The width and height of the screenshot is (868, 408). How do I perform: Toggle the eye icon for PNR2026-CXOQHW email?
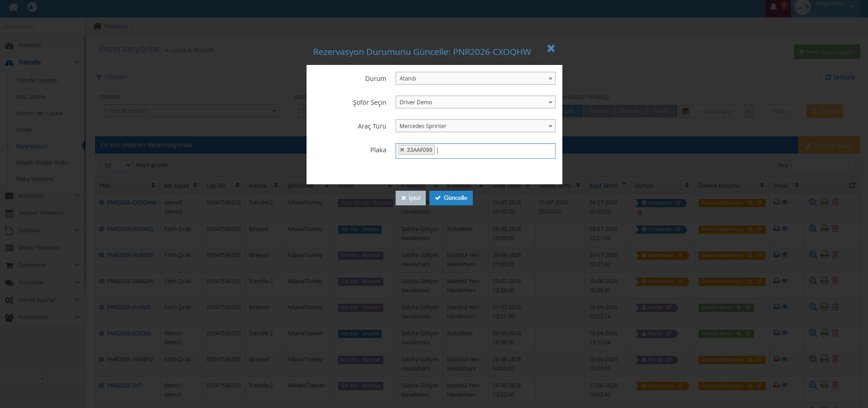pos(784,202)
